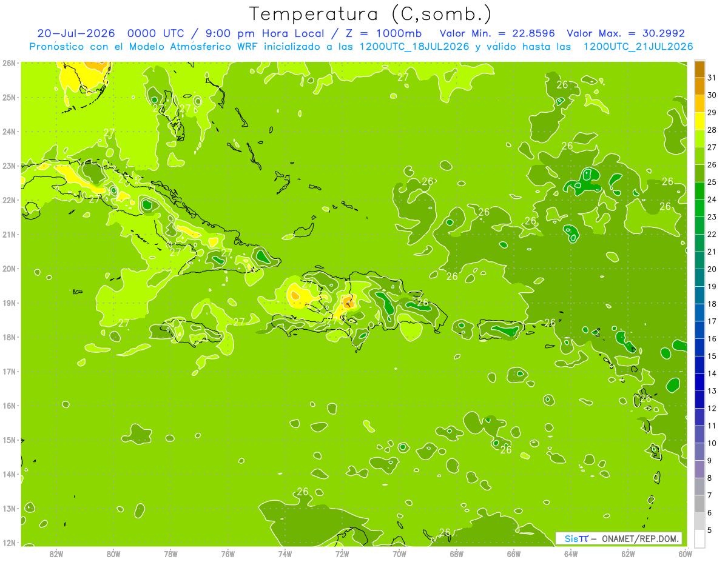Click the colorbar scale label "25"
This screenshot has height=562, width=728.
pyautogui.click(x=712, y=182)
